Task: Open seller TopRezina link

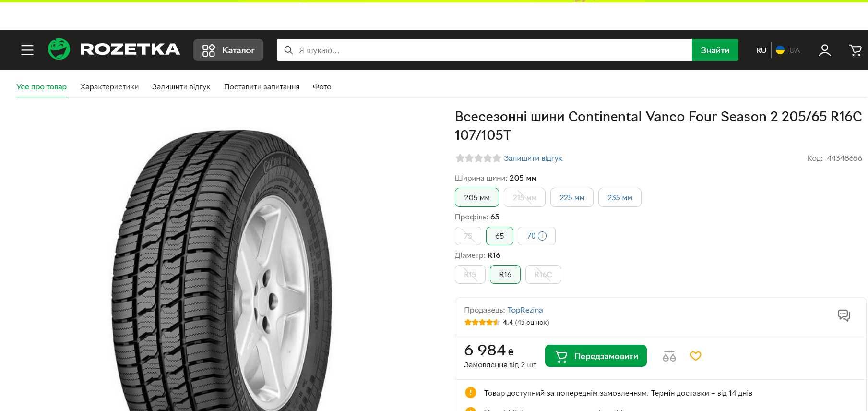Action: tap(525, 310)
